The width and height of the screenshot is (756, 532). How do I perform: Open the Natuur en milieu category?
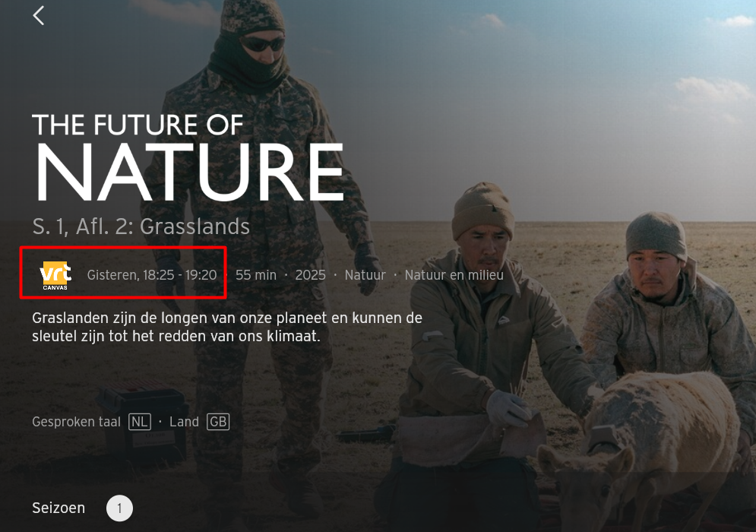click(454, 275)
